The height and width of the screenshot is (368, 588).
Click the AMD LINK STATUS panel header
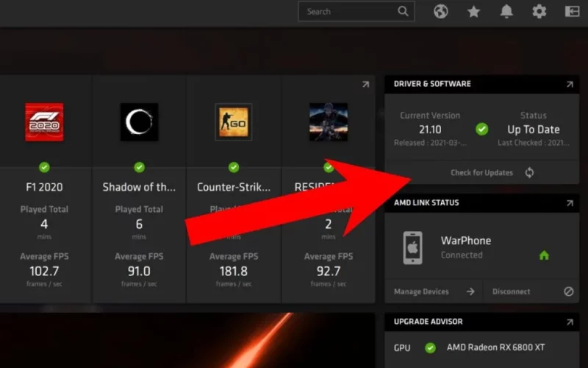[x=482, y=203]
